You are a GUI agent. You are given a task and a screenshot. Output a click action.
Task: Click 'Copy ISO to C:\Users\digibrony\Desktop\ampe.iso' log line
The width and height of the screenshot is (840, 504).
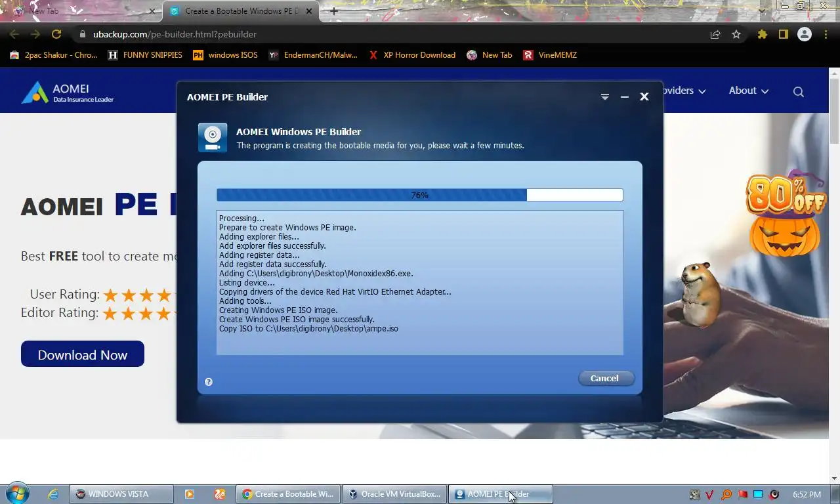[x=308, y=329]
